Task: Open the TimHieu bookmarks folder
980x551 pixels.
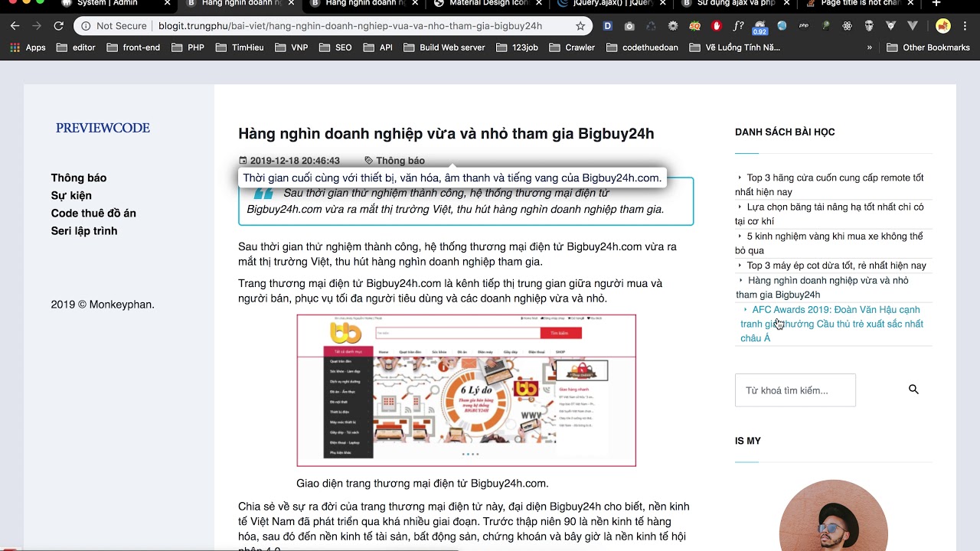Action: pos(240,47)
